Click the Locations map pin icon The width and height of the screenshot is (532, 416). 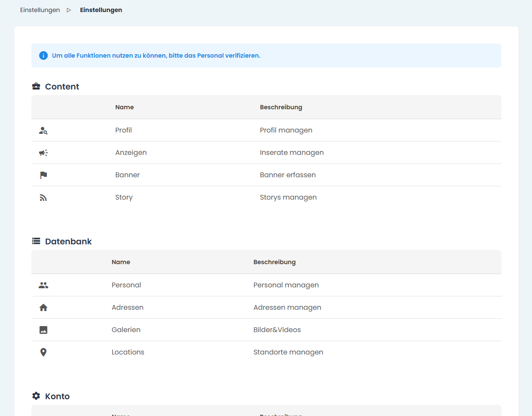tap(43, 352)
